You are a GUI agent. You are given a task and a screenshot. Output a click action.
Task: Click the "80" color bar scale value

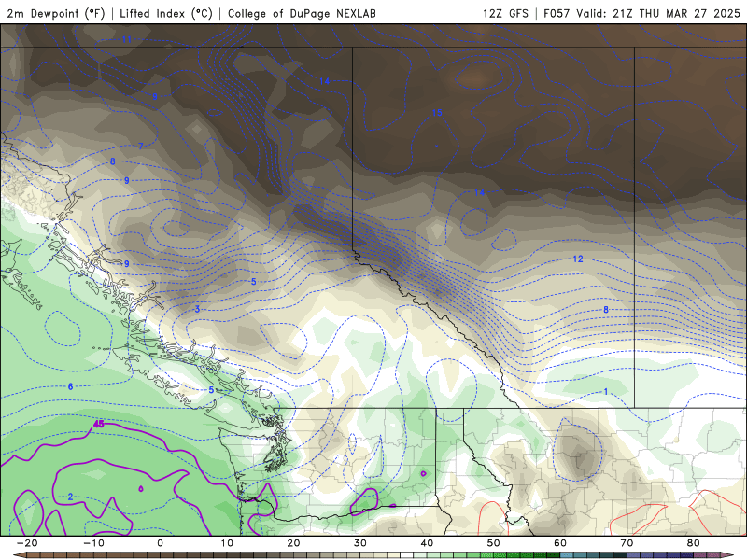click(x=694, y=543)
